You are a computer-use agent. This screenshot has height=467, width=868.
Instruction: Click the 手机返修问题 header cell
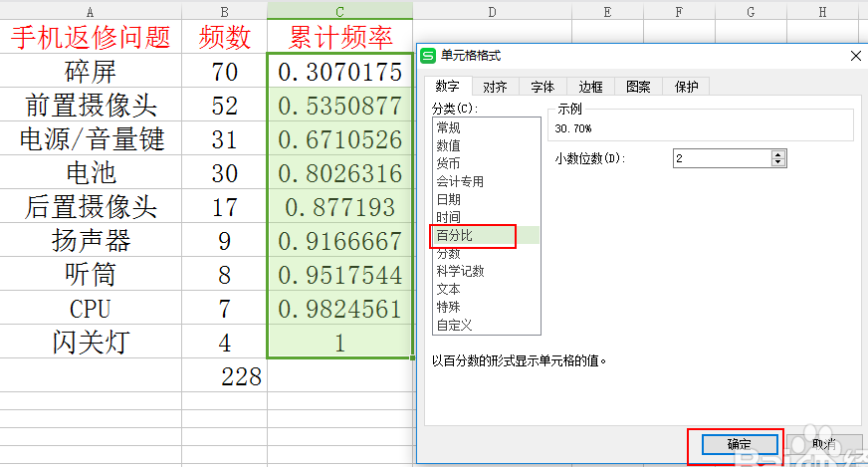point(91,37)
